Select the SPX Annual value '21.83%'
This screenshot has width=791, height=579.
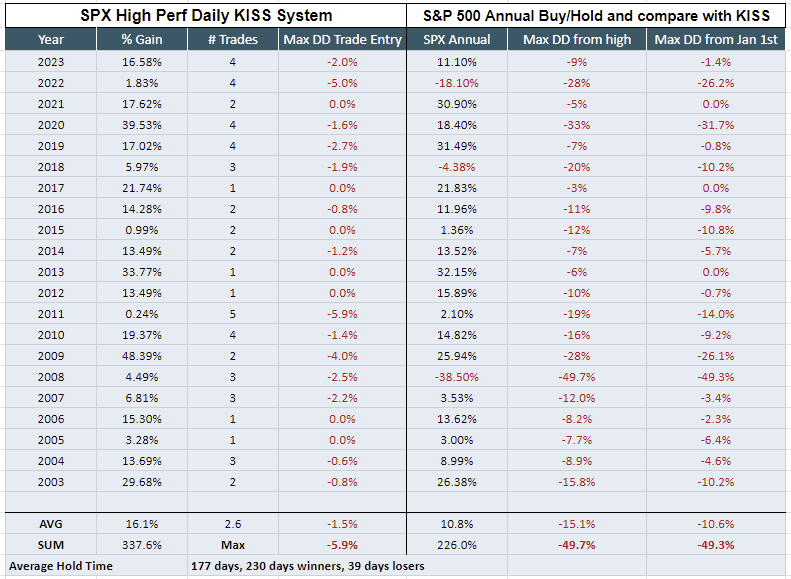click(x=457, y=188)
